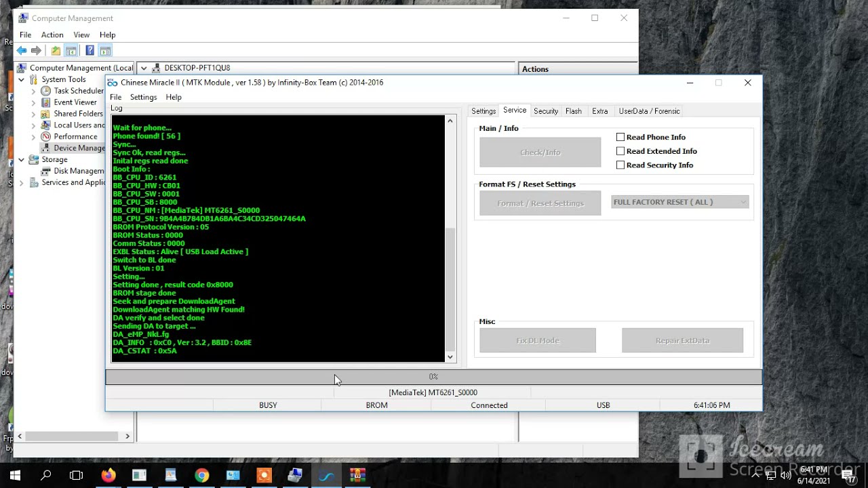Open the FULL FACTORY RESET ( ALL ) dropdown
The width and height of the screenshot is (868, 488).
pos(680,202)
